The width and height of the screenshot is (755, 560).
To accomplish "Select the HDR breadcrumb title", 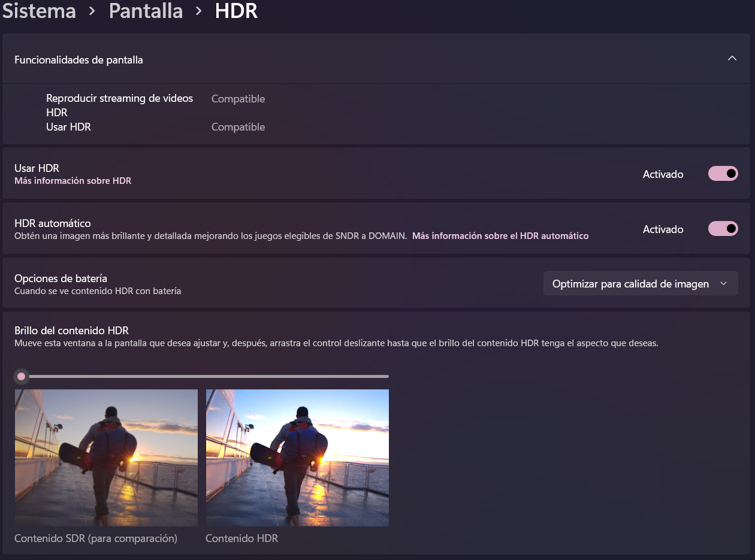I will 236,11.
